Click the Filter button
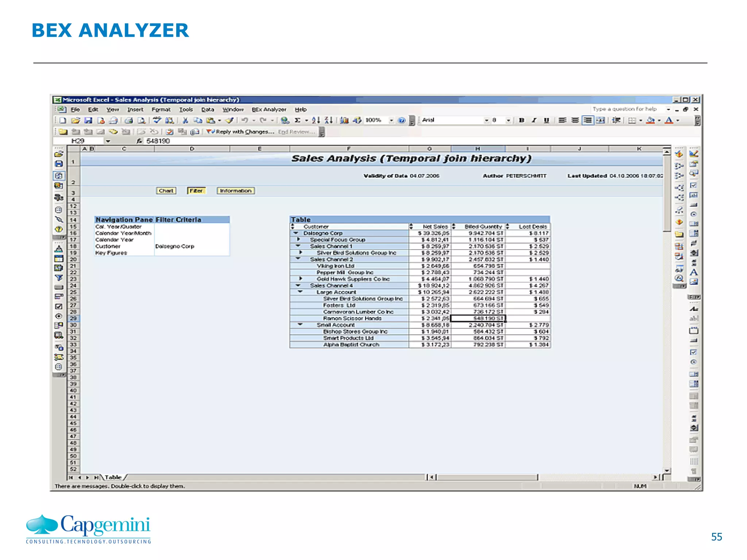The height and width of the screenshot is (560, 747). (196, 191)
